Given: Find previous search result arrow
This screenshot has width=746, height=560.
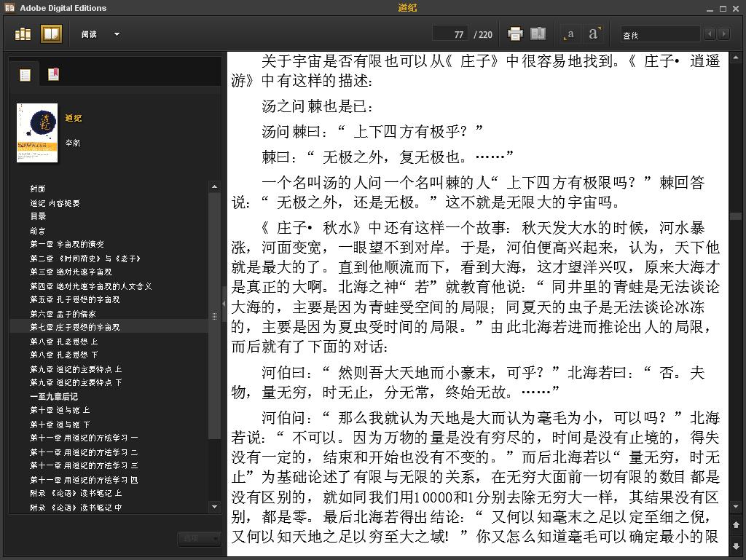Looking at the screenshot, I should click(x=710, y=33).
